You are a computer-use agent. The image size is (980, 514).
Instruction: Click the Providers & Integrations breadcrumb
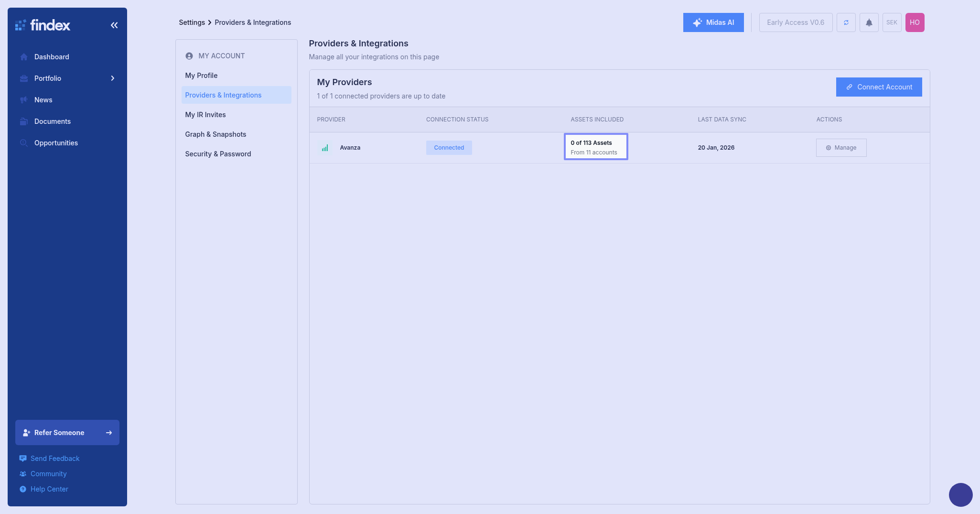click(x=253, y=22)
